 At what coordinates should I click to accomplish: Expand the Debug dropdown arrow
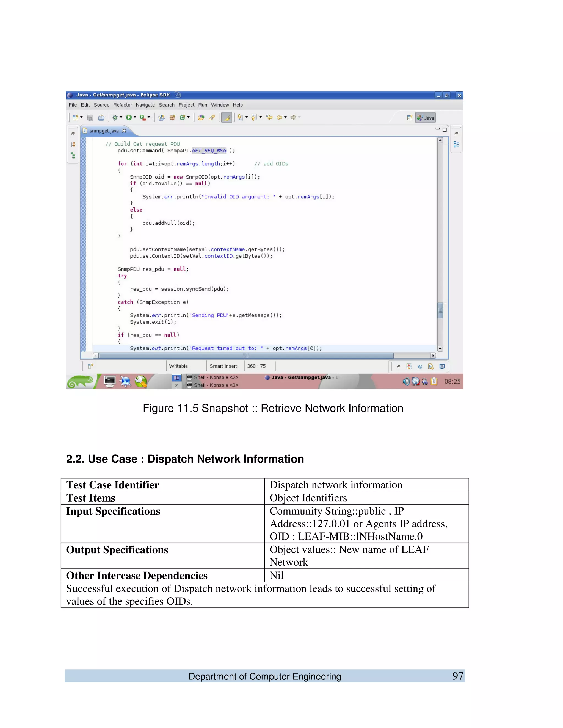coord(121,117)
